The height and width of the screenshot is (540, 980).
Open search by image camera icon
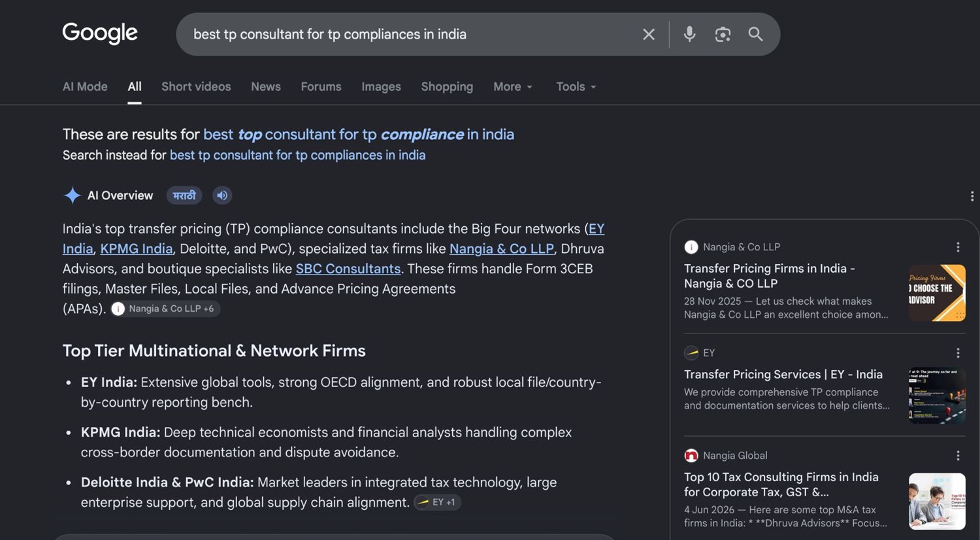(x=723, y=34)
